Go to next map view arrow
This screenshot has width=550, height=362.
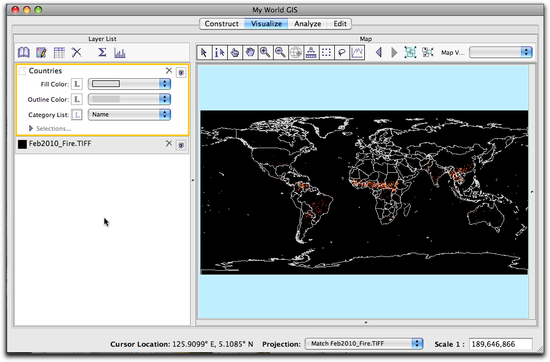[394, 53]
